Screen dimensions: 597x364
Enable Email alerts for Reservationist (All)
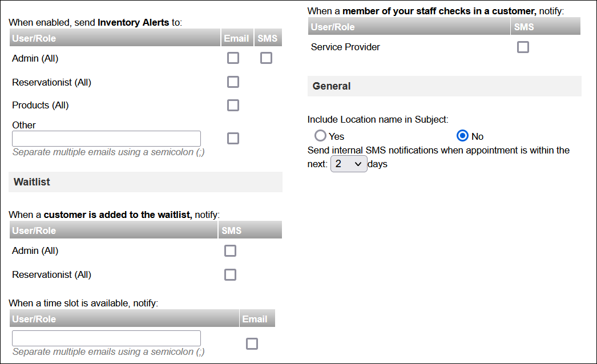point(233,82)
